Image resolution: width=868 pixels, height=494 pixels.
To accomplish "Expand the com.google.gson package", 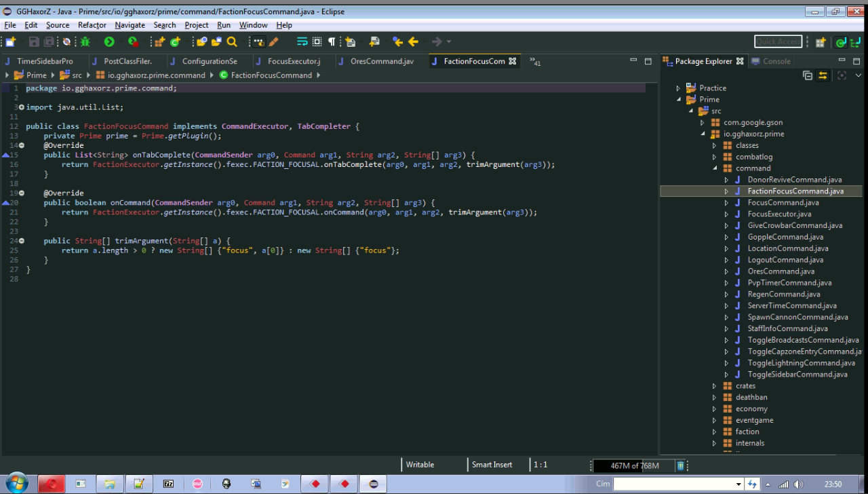I will (703, 123).
